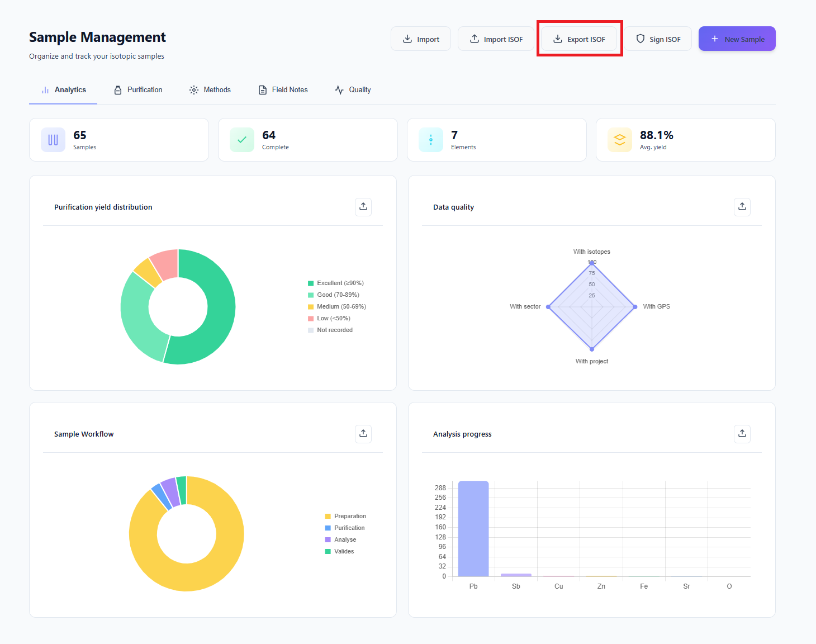Viewport: 816px width, 644px height.
Task: Select the Analytics bar chart icon
Action: tap(45, 89)
